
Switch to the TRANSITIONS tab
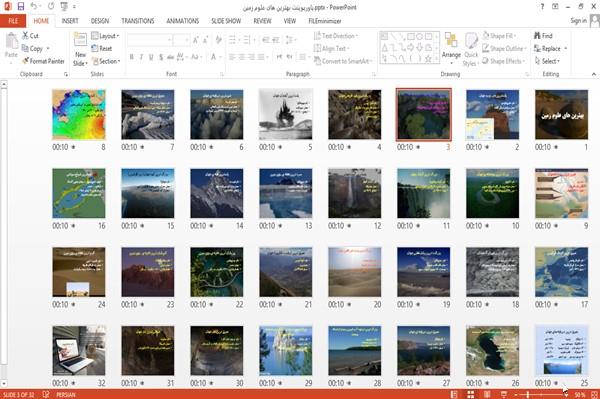pyautogui.click(x=138, y=21)
